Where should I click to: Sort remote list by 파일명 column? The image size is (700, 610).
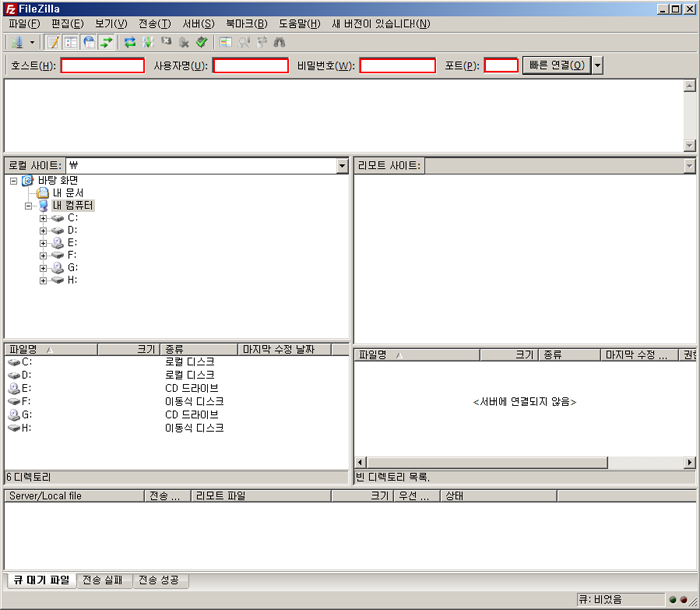pos(417,355)
